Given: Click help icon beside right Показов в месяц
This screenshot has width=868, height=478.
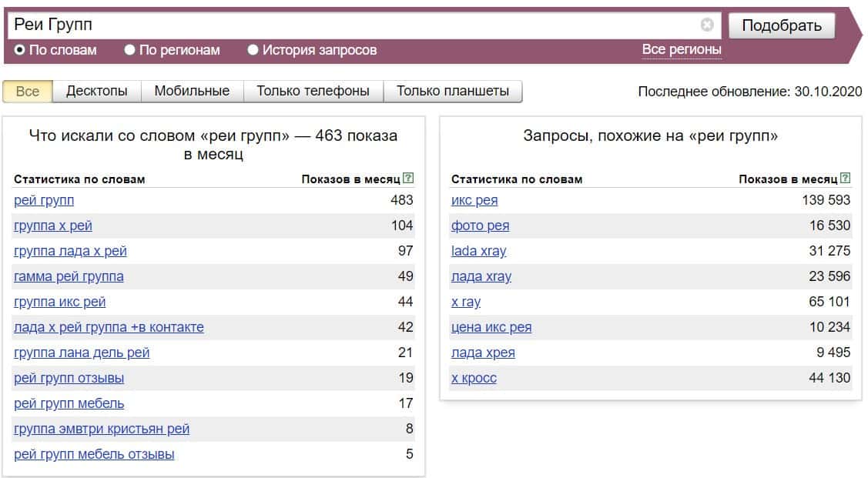Looking at the screenshot, I should 846,179.
